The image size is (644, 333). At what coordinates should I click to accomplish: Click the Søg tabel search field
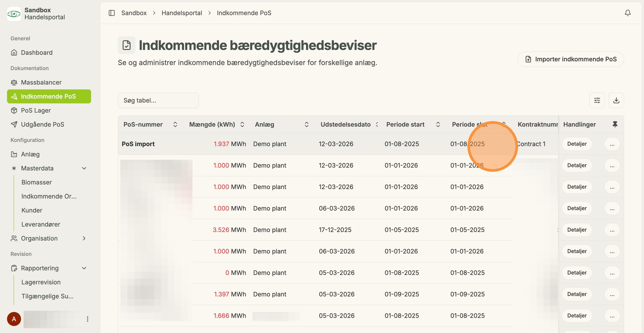pyautogui.click(x=158, y=100)
